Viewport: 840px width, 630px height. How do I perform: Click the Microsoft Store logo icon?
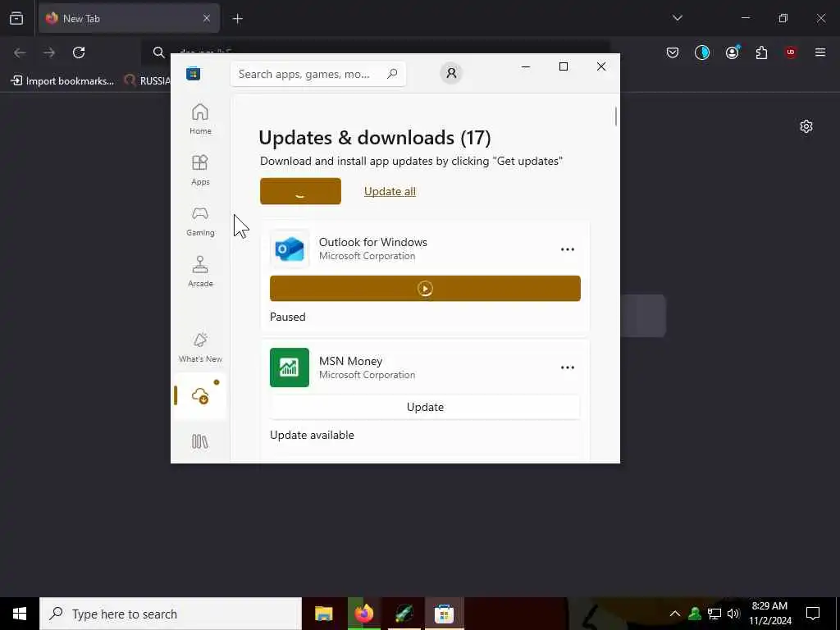pos(194,73)
